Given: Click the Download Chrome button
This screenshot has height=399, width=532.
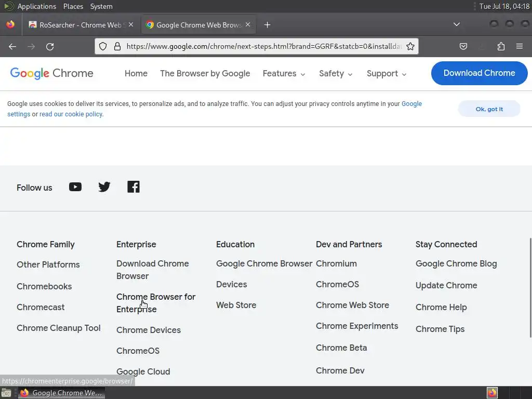Looking at the screenshot, I should [479, 73].
